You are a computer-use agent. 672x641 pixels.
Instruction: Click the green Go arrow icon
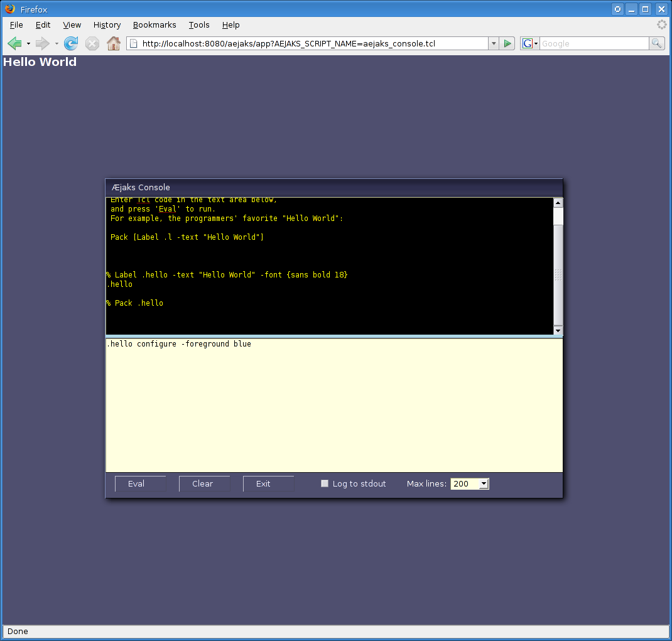508,43
